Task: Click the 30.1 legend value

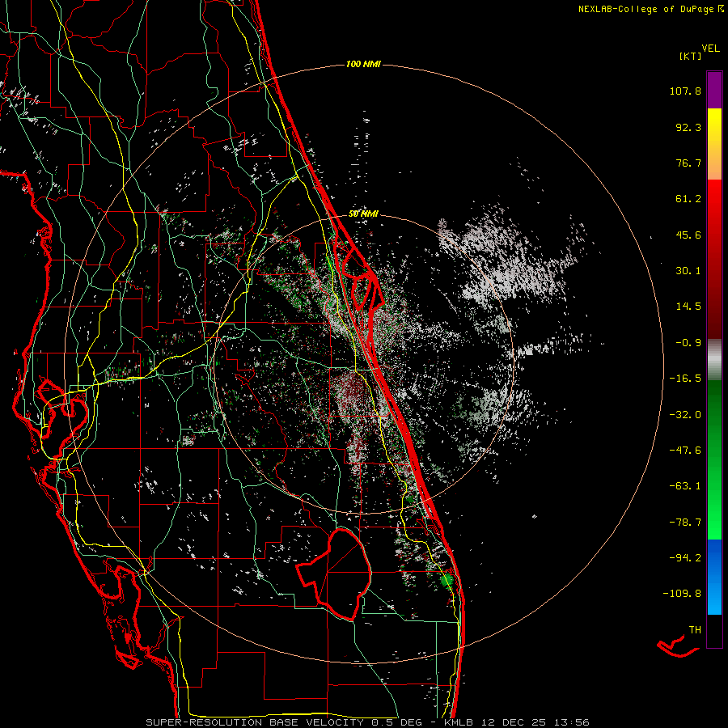Action: click(688, 271)
